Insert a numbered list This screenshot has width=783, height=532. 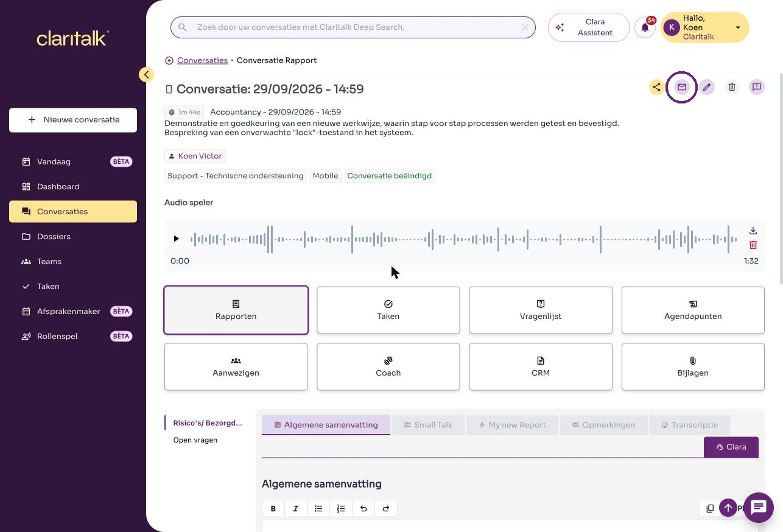[341, 508]
